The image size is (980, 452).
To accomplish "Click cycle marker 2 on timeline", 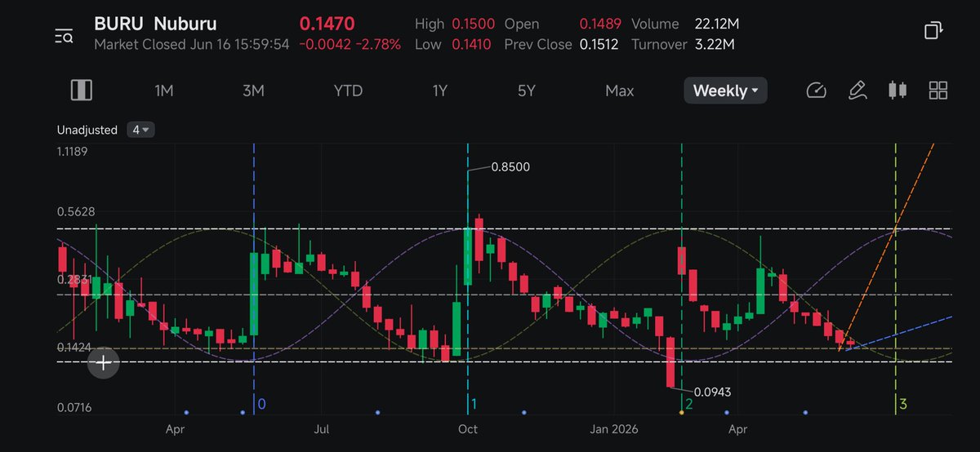I will point(688,404).
